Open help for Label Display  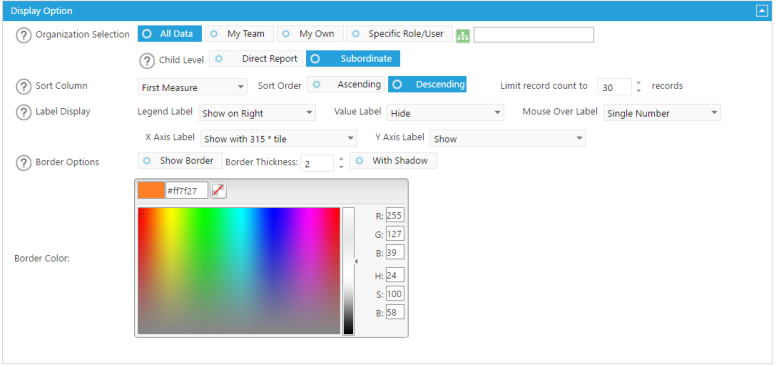coord(23,112)
